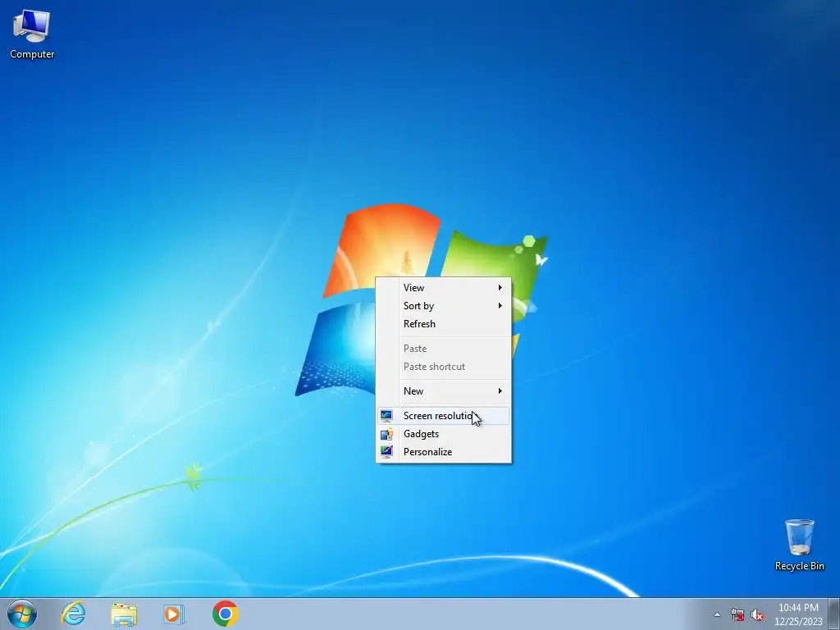This screenshot has width=840, height=630.
Task: Expand the New submenu
Action: point(443,391)
